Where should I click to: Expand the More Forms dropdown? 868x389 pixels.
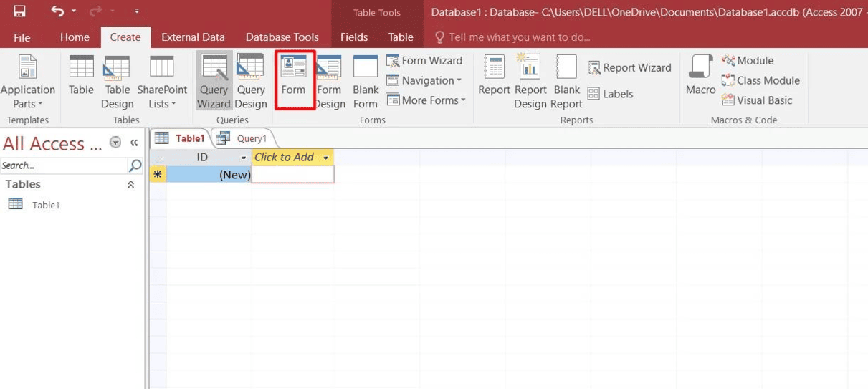(426, 100)
